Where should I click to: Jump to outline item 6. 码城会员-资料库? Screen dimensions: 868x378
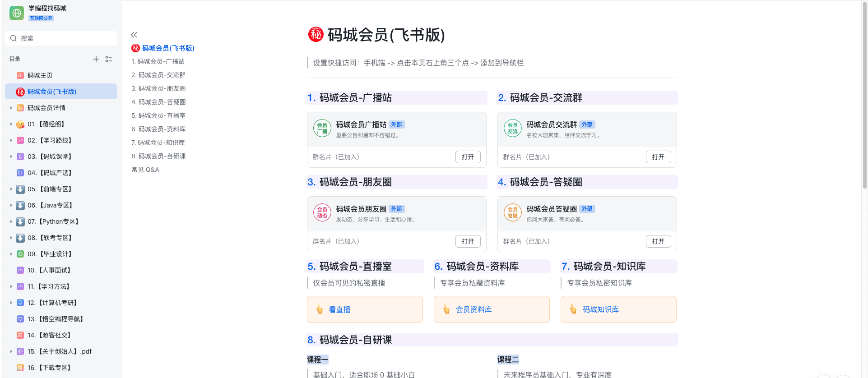pos(158,129)
